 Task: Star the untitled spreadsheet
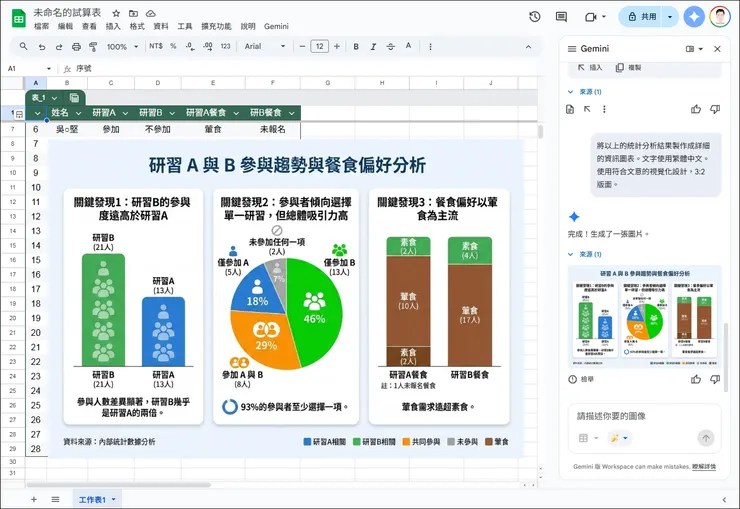tap(116, 13)
